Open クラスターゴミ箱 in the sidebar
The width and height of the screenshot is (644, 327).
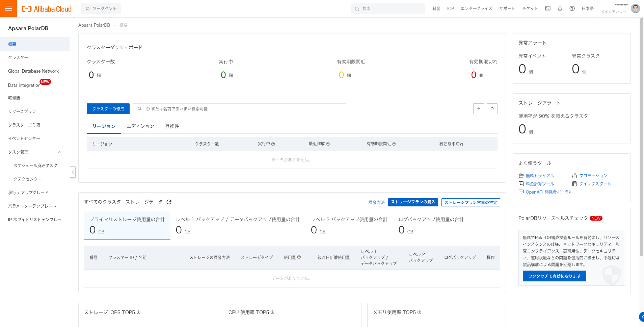[x=35, y=125]
